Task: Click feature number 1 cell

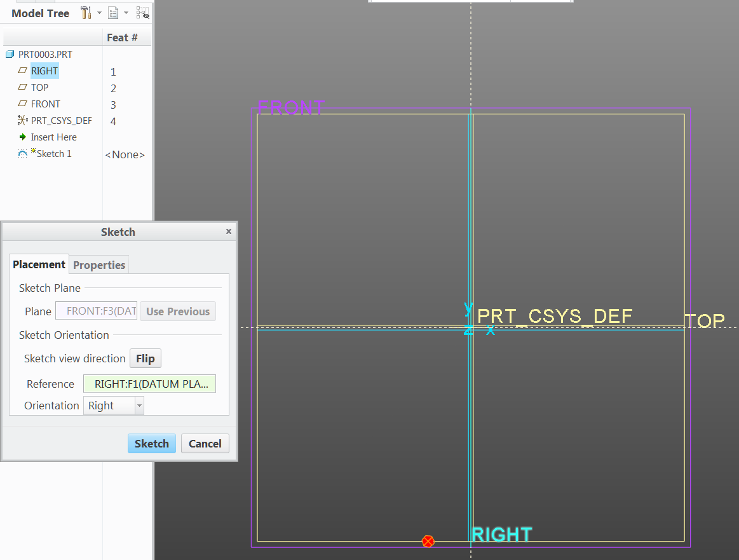Action: (113, 72)
